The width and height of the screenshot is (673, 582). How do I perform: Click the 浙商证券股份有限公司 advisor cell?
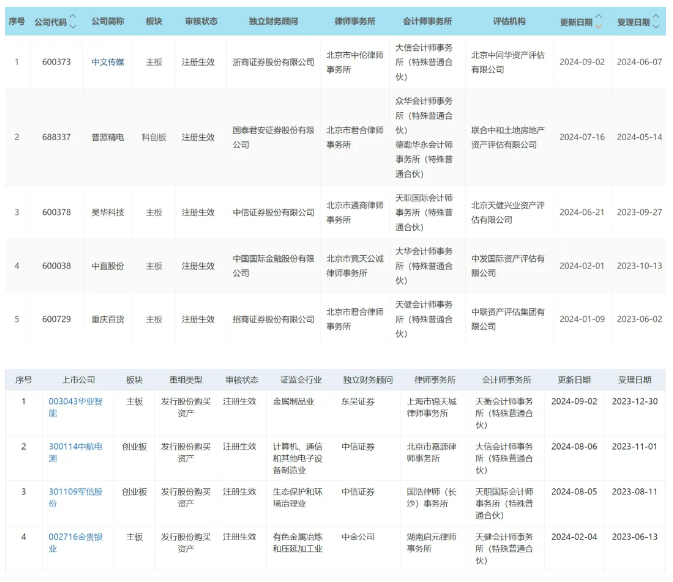click(273, 62)
